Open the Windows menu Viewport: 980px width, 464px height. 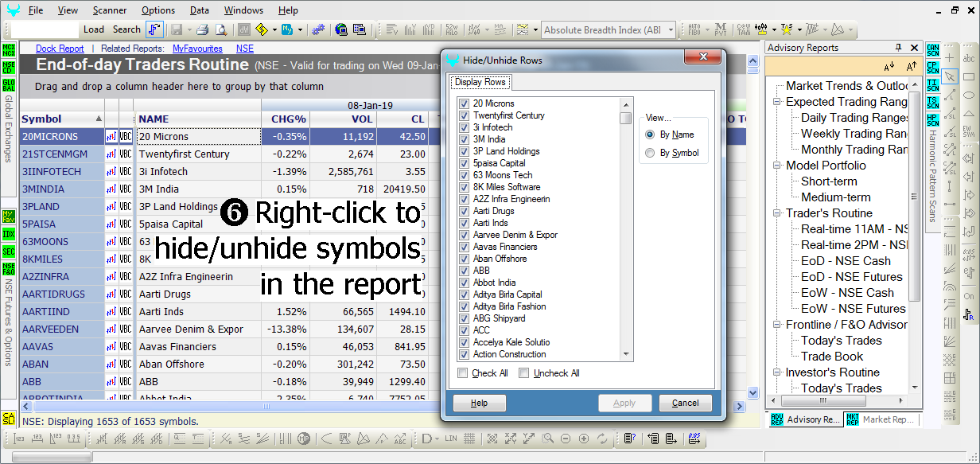pos(243,10)
